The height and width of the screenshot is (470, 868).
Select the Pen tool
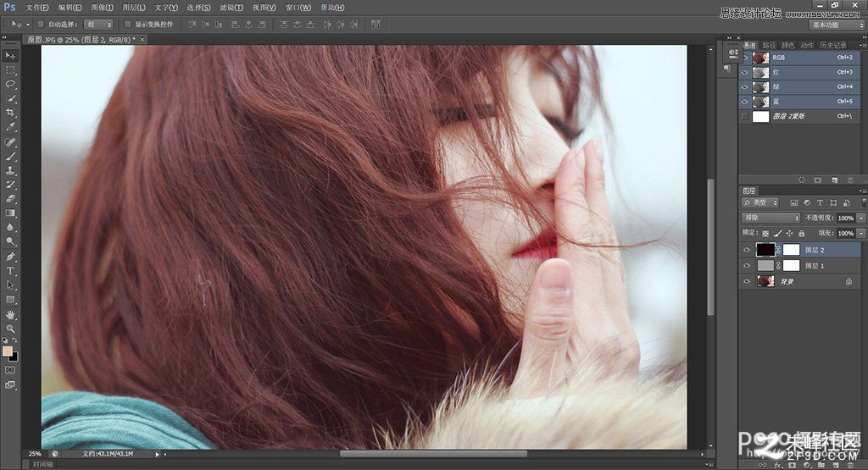pos(10,257)
